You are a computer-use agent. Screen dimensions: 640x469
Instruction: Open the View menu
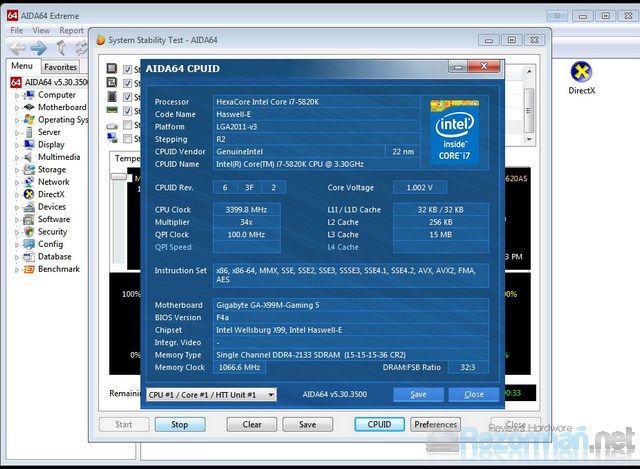[x=41, y=31]
